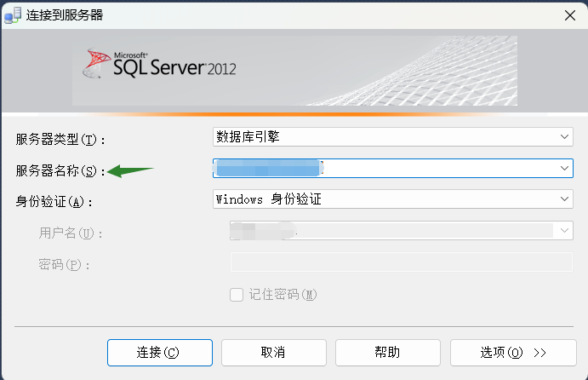The height and width of the screenshot is (380, 588).
Task: Click the server connection icon in title bar
Action: tap(13, 15)
